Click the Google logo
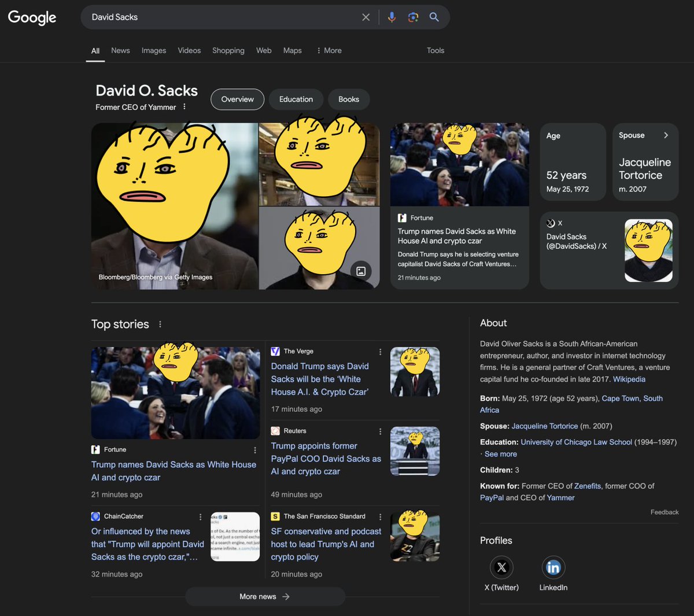The height and width of the screenshot is (616, 694). tap(32, 18)
